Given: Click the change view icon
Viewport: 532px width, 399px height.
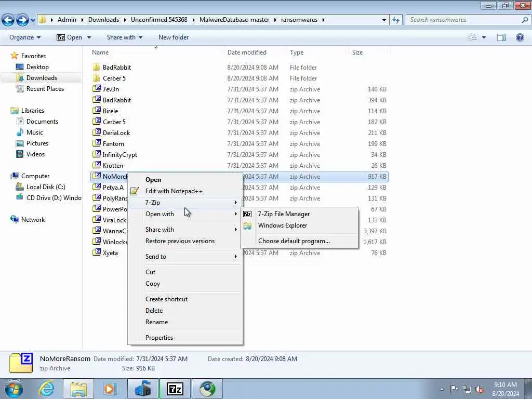Looking at the screenshot, I should (473, 37).
